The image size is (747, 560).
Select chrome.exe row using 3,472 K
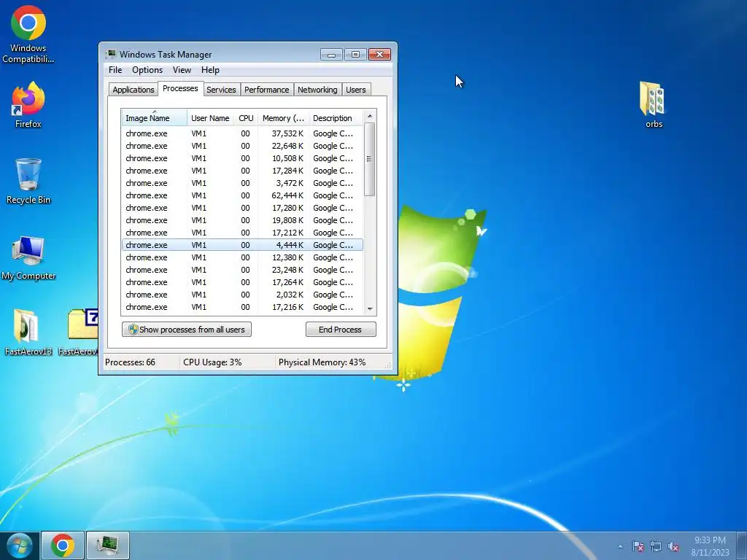coord(242,183)
